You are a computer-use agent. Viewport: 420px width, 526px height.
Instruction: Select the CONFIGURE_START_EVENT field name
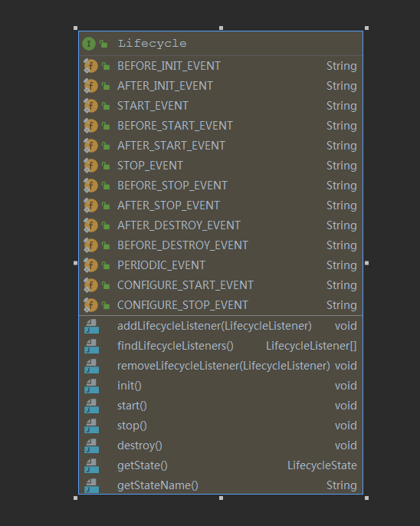click(185, 285)
